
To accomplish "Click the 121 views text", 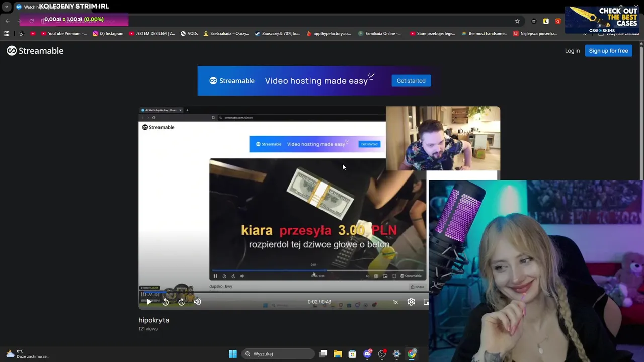I will 148,329.
